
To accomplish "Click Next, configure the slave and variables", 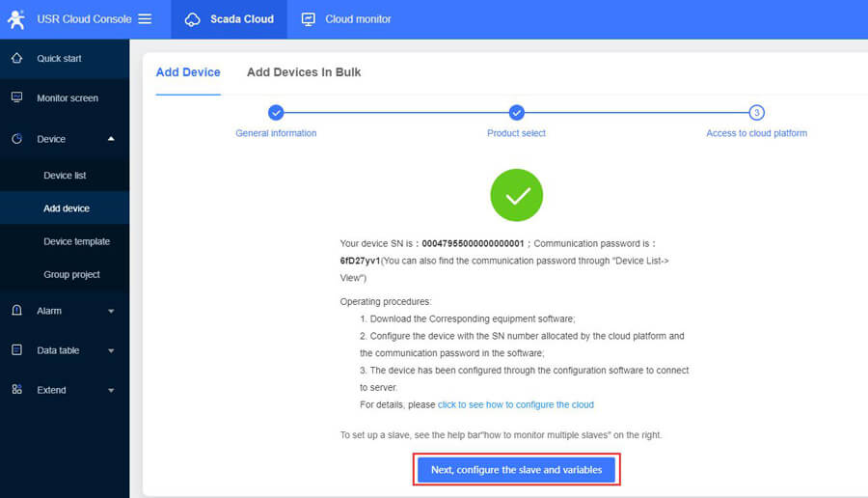I will (x=517, y=470).
